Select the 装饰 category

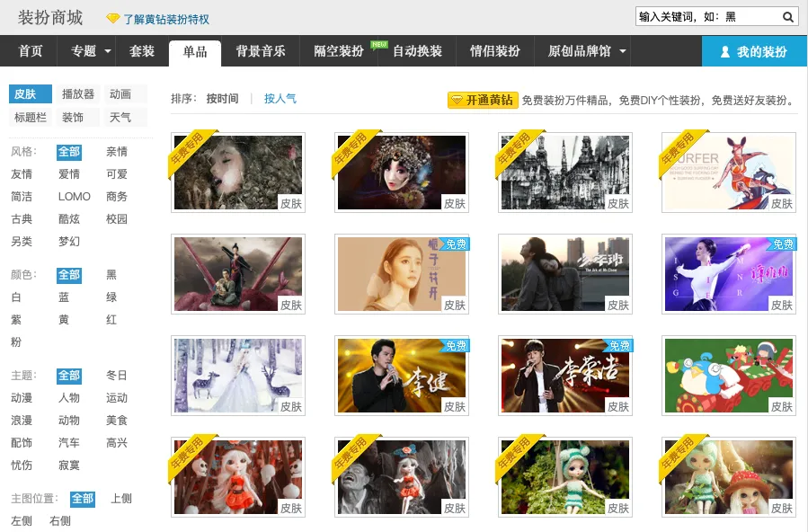78,118
